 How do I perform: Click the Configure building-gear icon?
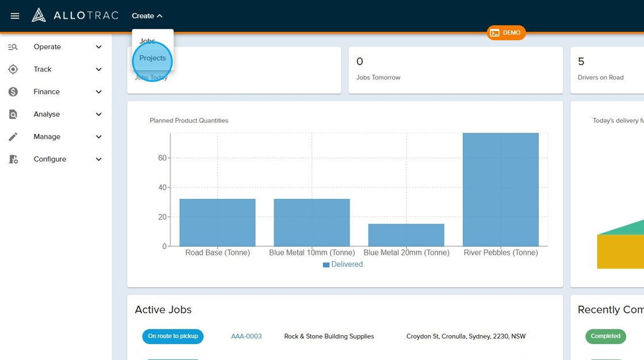(x=13, y=159)
